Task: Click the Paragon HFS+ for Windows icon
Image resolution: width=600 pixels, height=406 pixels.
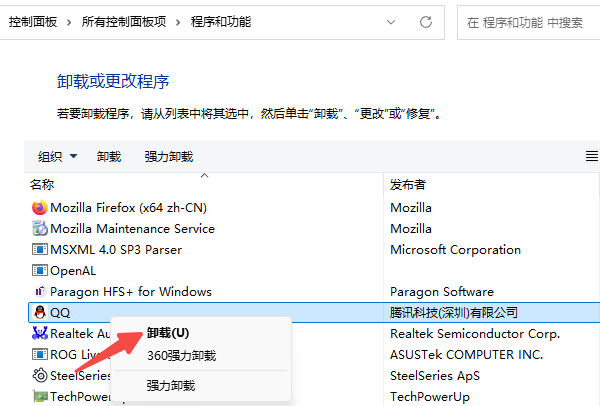Action: (40, 292)
